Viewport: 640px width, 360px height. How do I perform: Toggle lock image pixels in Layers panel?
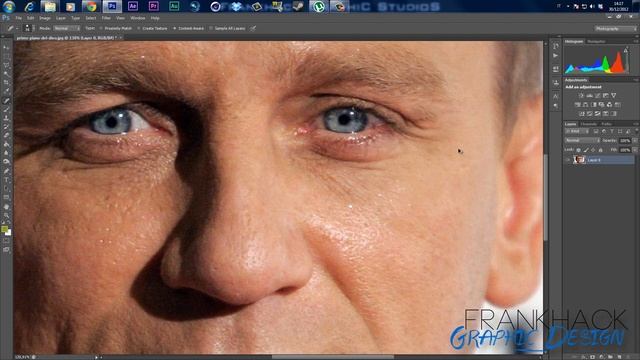586,150
